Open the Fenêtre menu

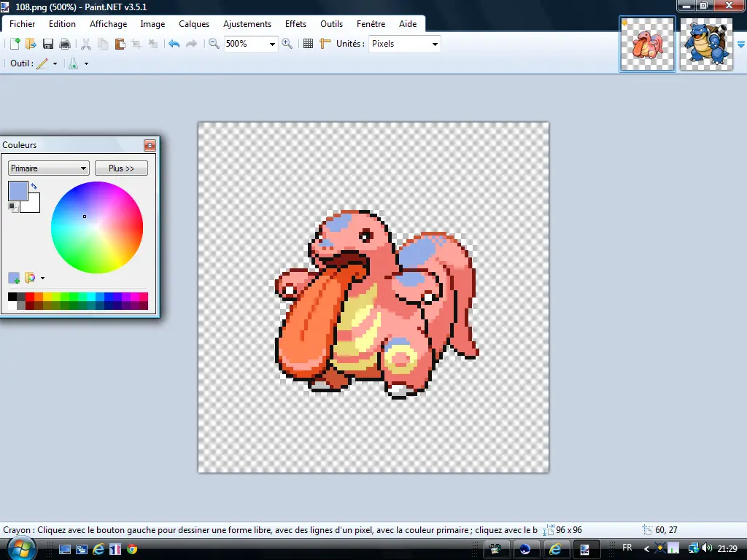point(371,24)
